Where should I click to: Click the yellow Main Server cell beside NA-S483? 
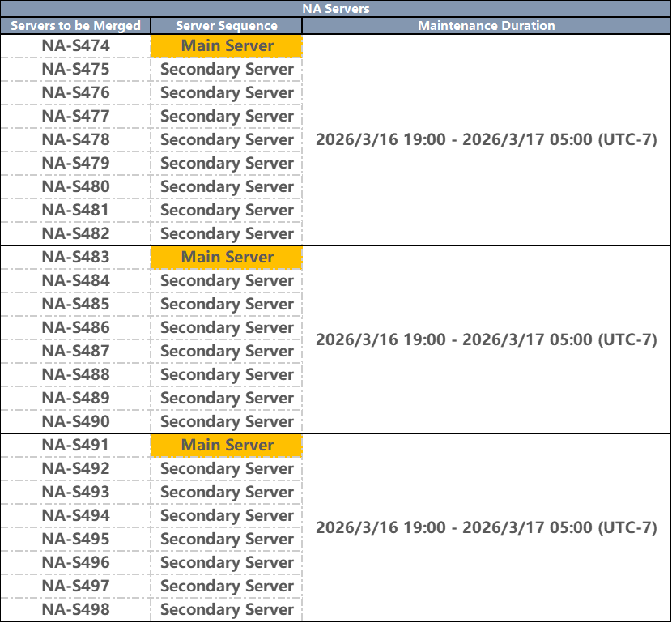pos(227,258)
